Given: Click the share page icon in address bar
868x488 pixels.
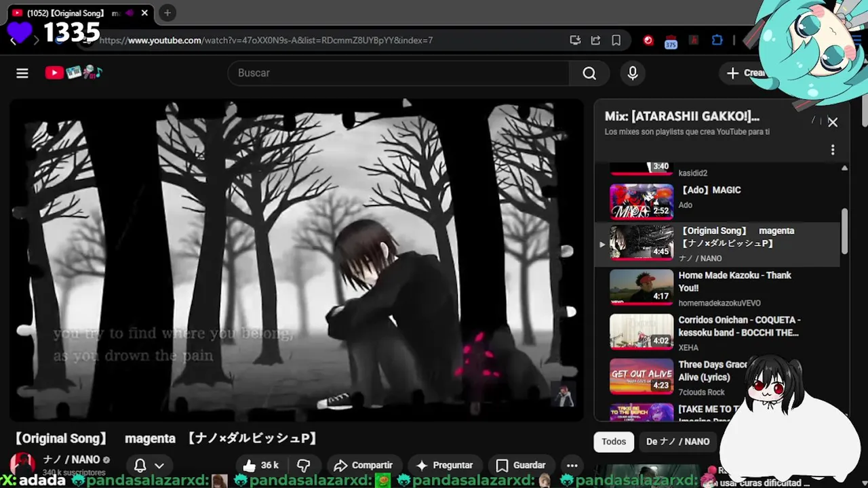Looking at the screenshot, I should (x=595, y=41).
